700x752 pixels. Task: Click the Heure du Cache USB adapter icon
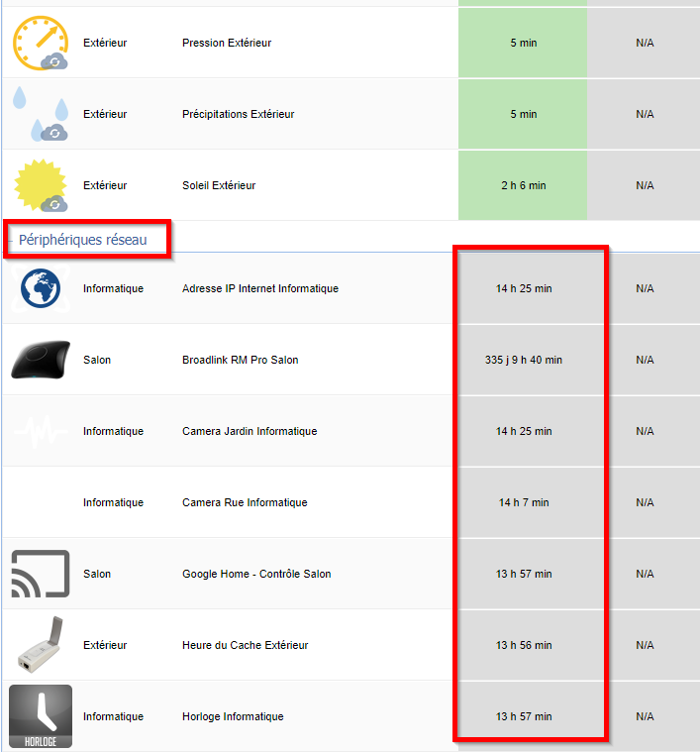(41, 645)
